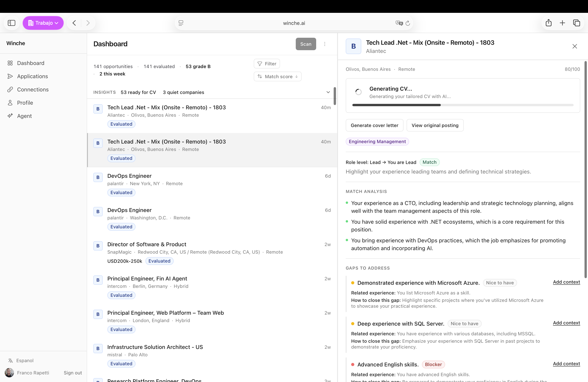Click the 80/100 score
This screenshot has width=588, height=382.
pyautogui.click(x=572, y=69)
